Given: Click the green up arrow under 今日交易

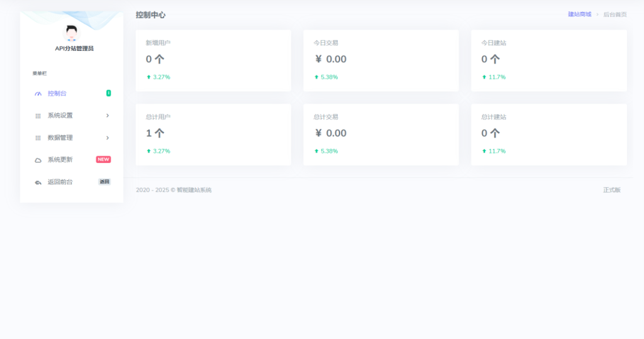Looking at the screenshot, I should (x=316, y=77).
